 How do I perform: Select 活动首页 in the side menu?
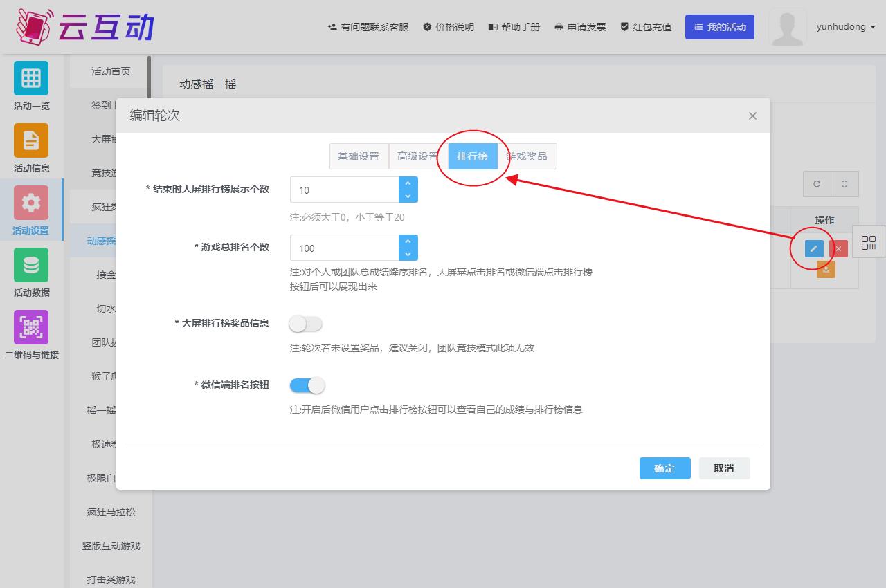click(x=111, y=71)
